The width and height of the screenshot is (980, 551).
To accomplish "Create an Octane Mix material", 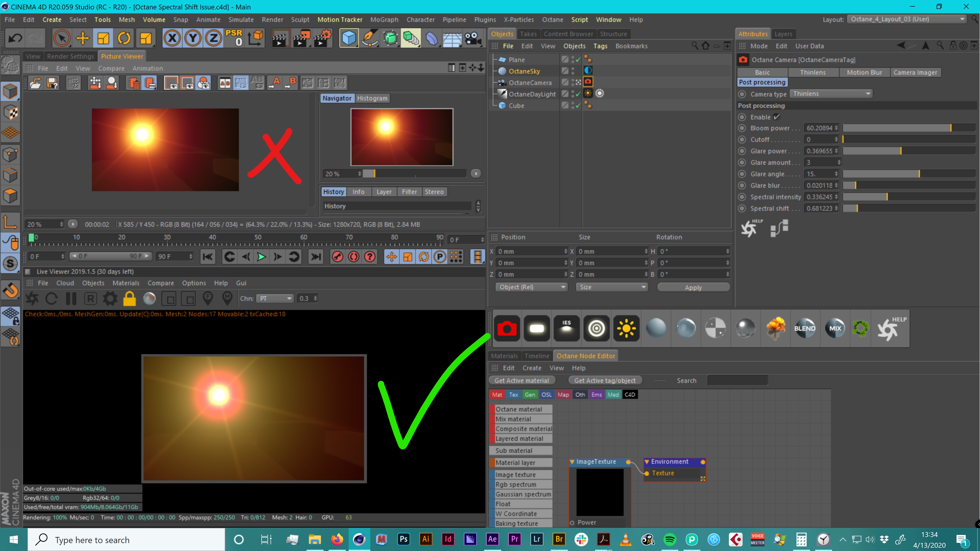I will pyautogui.click(x=835, y=328).
